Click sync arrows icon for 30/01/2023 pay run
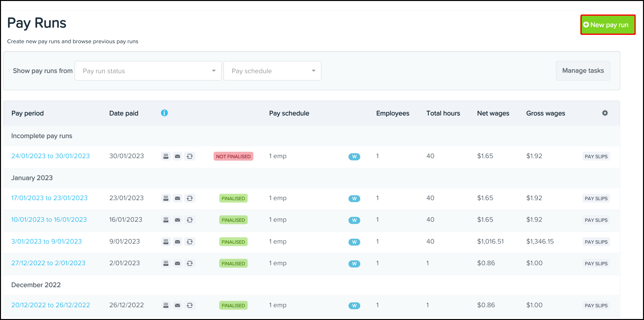The image size is (644, 320). tap(190, 156)
